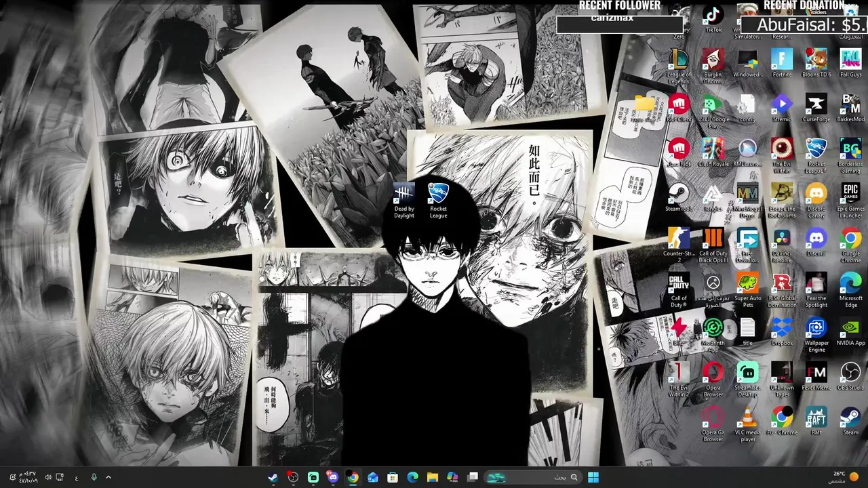Open Discord shortcut beside Google Chrome
The width and height of the screenshot is (868, 488).
816,242
